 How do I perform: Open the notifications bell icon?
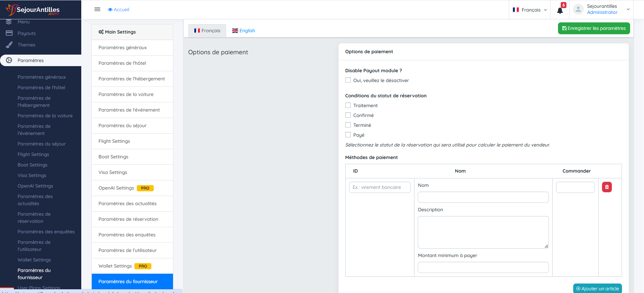click(560, 10)
